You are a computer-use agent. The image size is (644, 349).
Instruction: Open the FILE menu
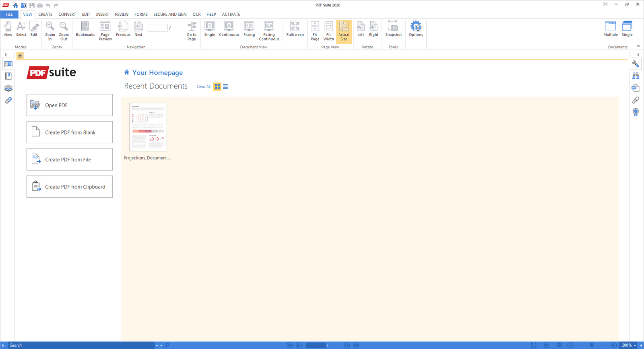pyautogui.click(x=9, y=14)
